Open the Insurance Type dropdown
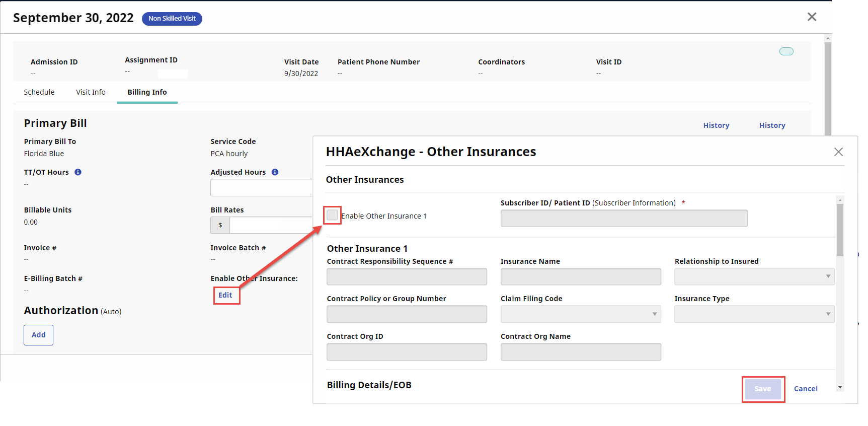The width and height of the screenshot is (868, 426). [754, 314]
